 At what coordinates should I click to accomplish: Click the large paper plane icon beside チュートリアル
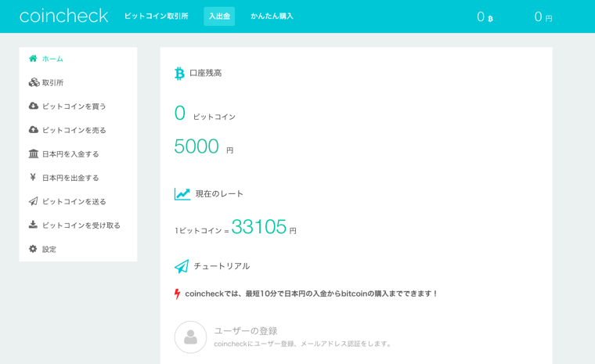[x=182, y=266]
